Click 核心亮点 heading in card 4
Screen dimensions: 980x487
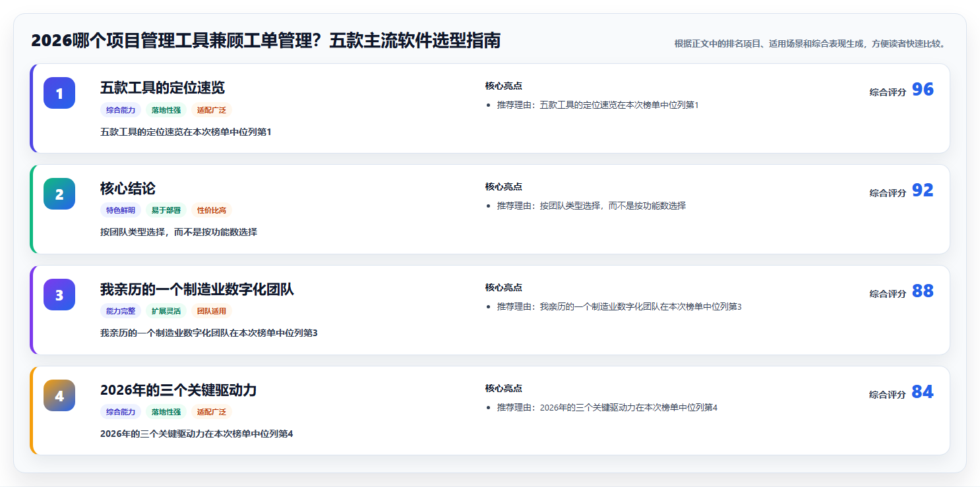[x=504, y=388]
